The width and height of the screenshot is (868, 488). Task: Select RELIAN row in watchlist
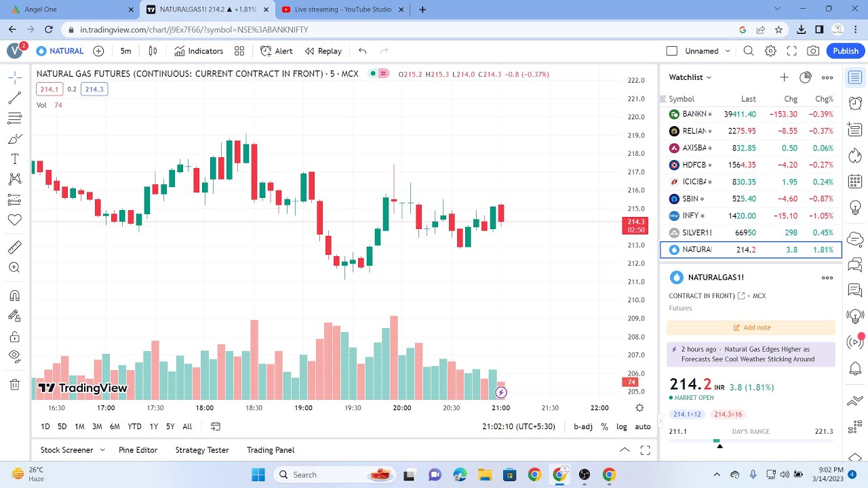point(751,131)
